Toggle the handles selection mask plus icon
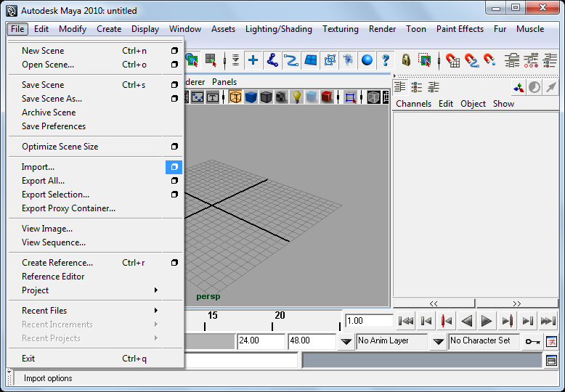Screen dimensions: 565x392 point(253,60)
